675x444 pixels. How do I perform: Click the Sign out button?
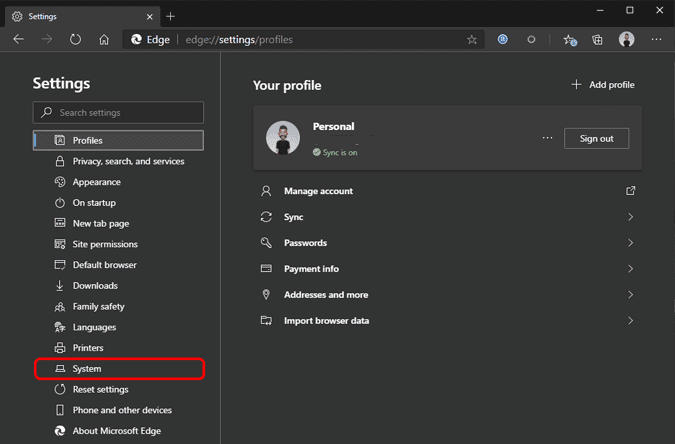pos(596,138)
